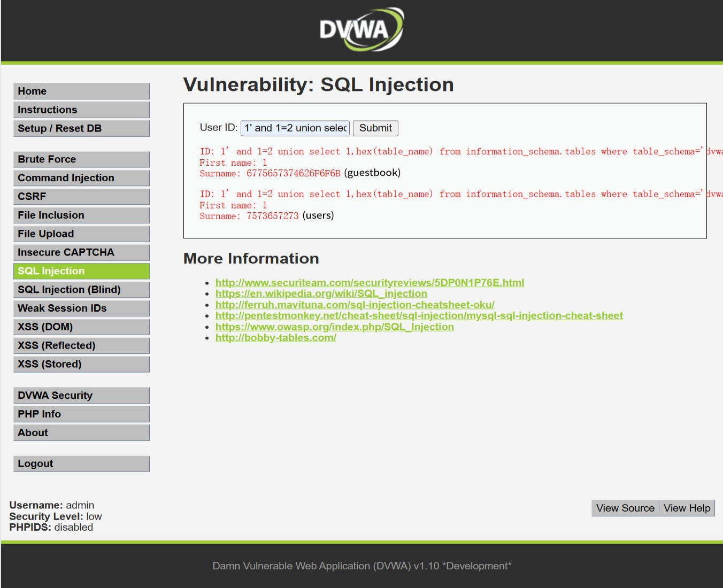
Task: Open Command Injection module
Action: pos(81,178)
